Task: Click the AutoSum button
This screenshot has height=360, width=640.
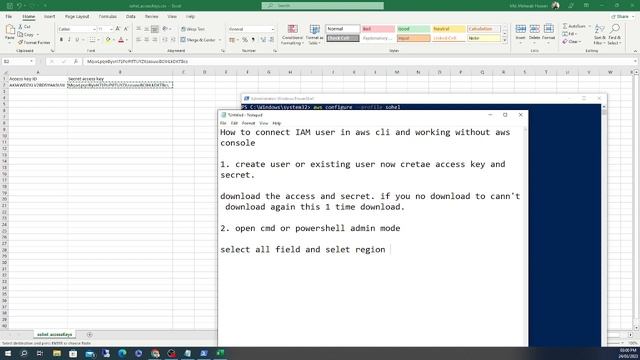Action: click(x=573, y=26)
